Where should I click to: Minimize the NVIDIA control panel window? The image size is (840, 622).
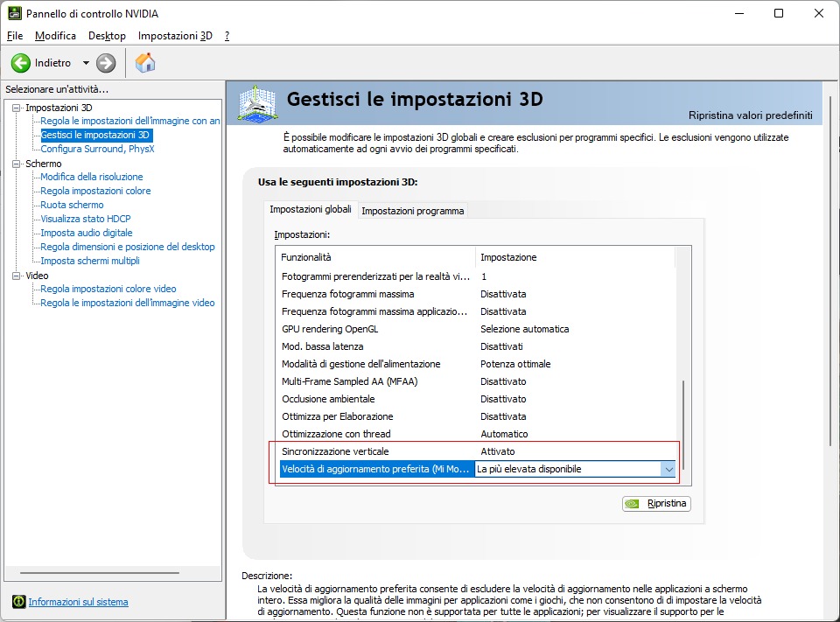pos(740,13)
